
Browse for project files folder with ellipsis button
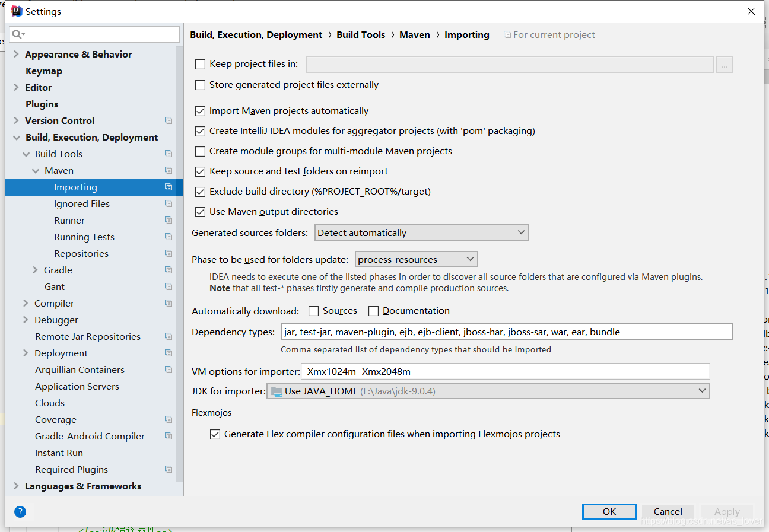(x=724, y=65)
